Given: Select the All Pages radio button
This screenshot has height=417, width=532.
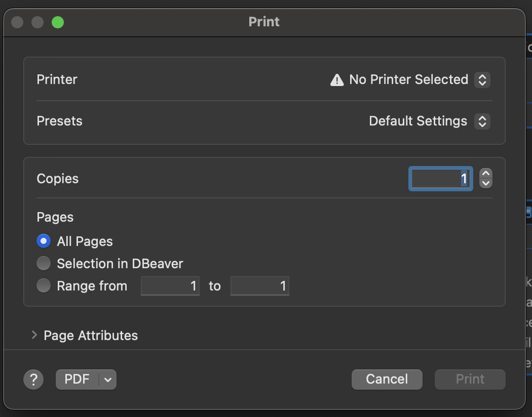Looking at the screenshot, I should point(44,241).
